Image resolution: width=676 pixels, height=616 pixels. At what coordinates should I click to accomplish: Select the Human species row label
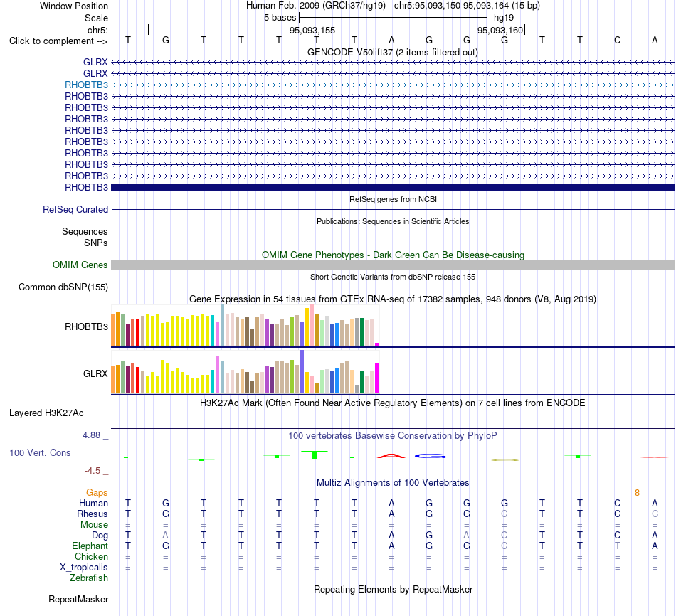tap(93, 503)
